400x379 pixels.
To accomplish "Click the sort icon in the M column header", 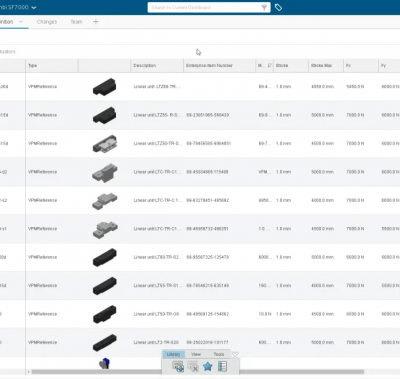I will pos(269,65).
